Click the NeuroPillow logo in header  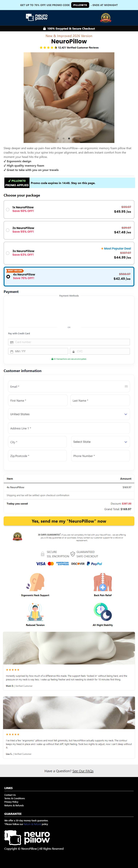coord(37,17)
